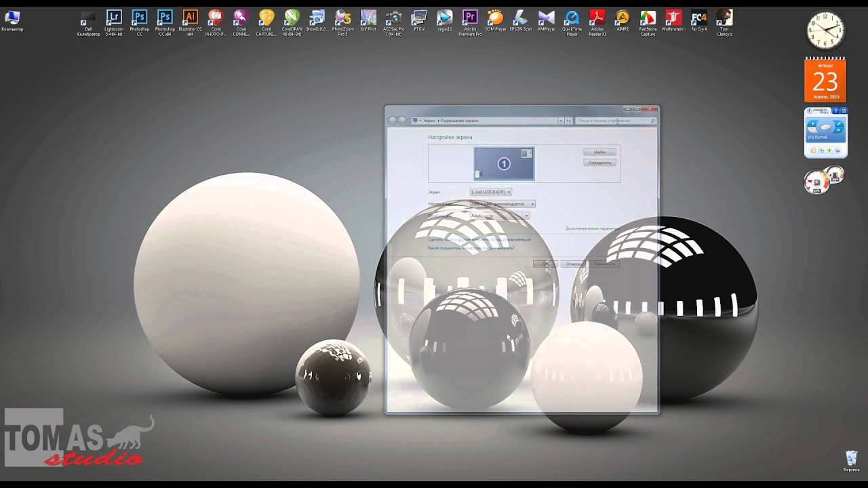Click the help button on the DAEMON Tools gadget
This screenshot has height=488, width=868.
tap(836, 110)
